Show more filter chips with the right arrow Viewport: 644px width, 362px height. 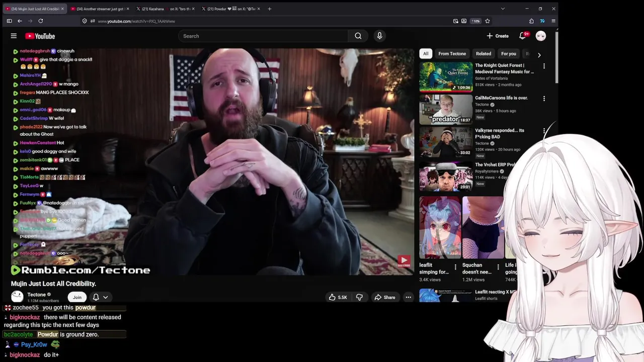[539, 54]
